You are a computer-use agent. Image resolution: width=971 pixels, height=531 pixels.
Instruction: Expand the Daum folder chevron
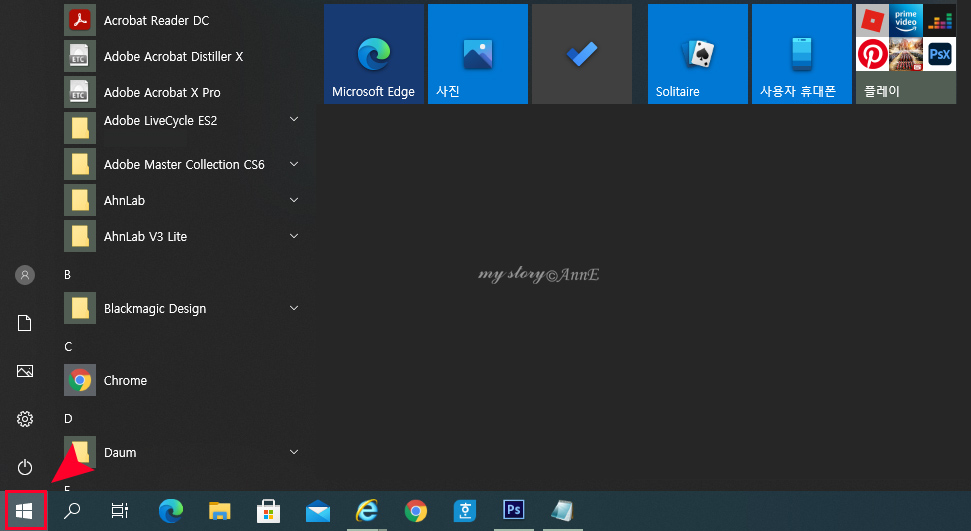[294, 452]
